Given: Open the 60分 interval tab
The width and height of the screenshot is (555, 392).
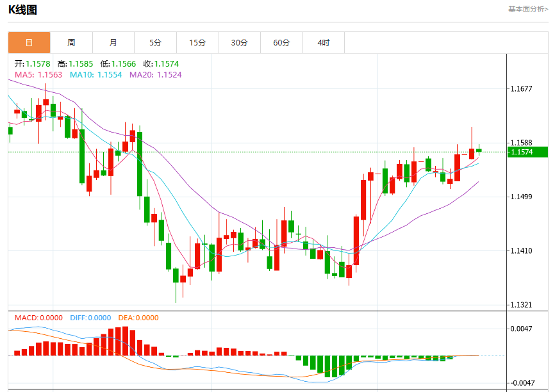Looking at the screenshot, I should 281,43.
